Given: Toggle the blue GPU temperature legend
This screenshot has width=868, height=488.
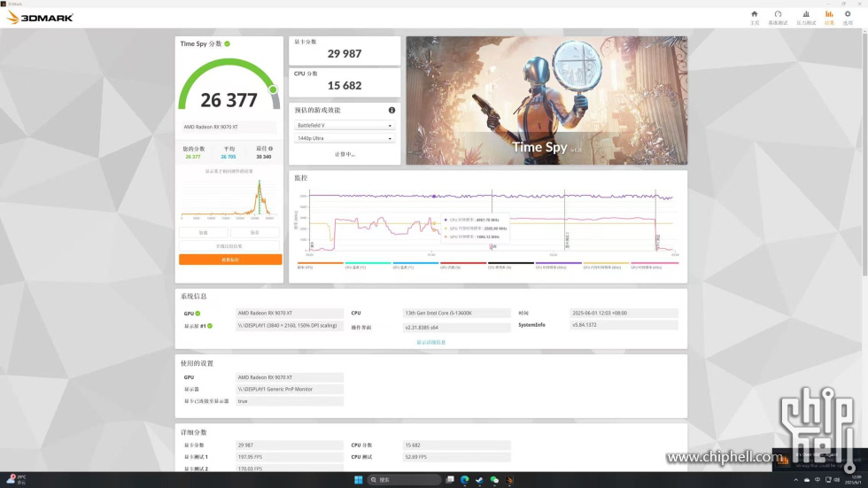Looking at the screenshot, I should 415,265.
